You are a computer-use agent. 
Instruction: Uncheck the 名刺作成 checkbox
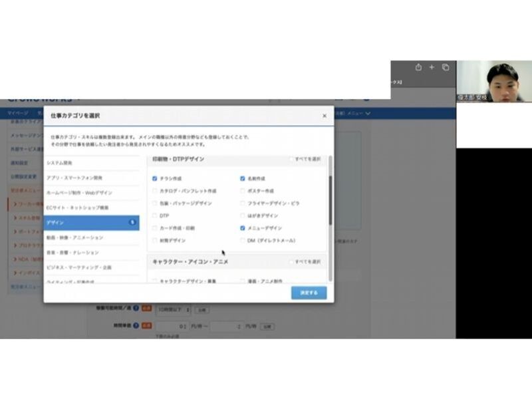(243, 178)
